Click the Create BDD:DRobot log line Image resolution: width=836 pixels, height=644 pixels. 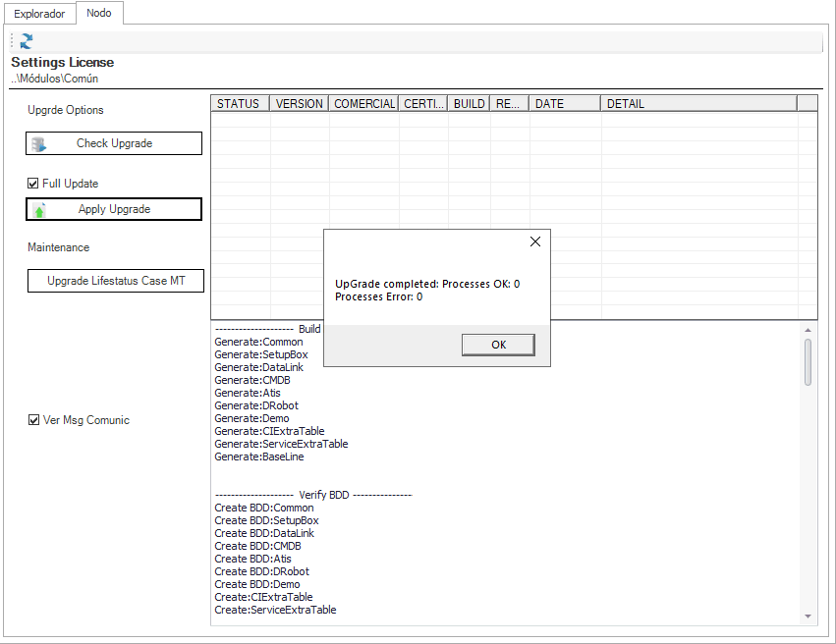[261, 572]
